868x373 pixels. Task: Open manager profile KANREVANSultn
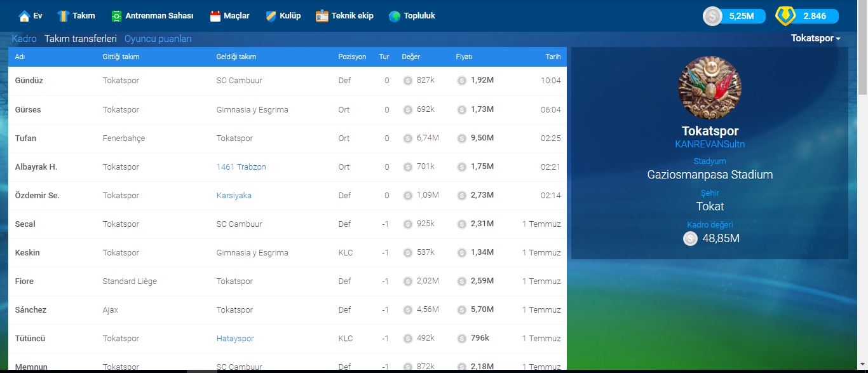(x=710, y=144)
